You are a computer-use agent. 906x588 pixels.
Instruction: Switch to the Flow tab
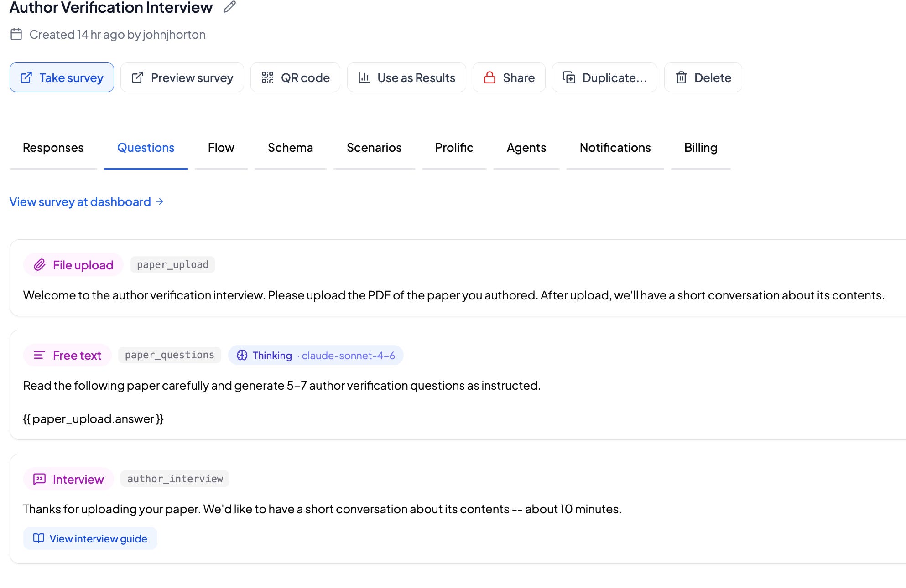[221, 148]
